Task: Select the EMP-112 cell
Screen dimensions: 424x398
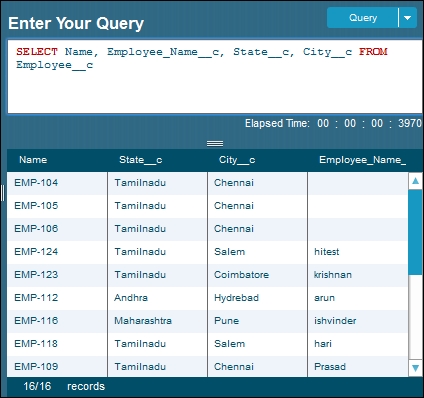Action: pos(57,298)
